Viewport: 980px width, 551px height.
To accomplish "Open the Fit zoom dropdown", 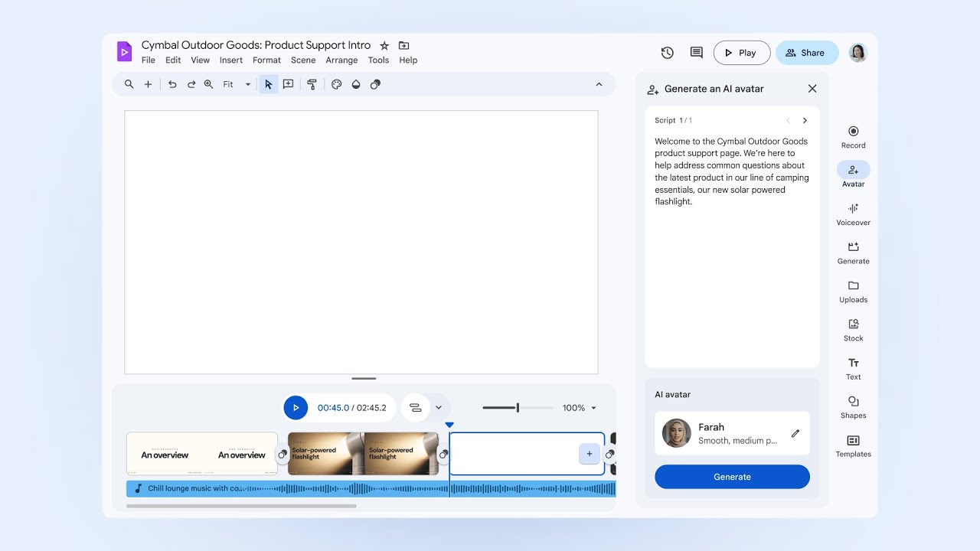I will (247, 84).
